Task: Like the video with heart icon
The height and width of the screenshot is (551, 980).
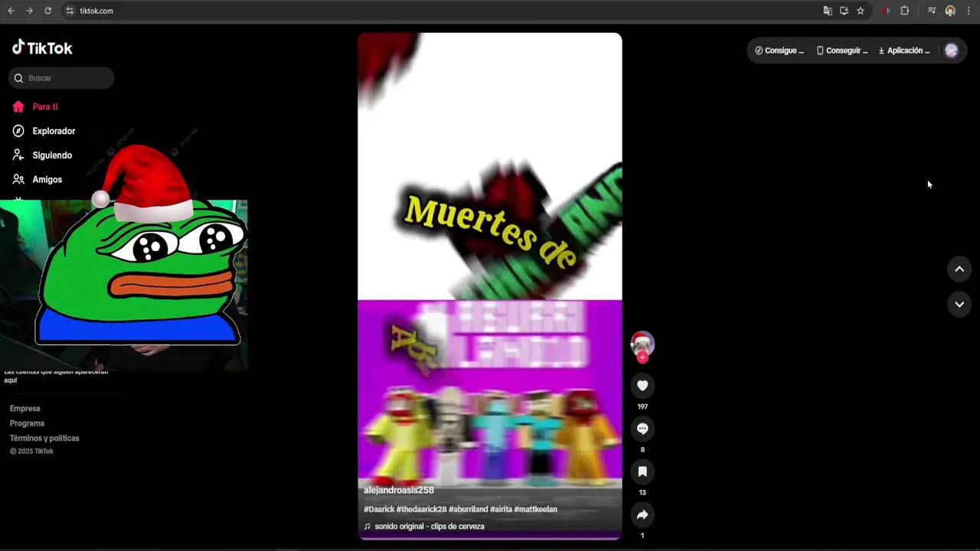Action: [642, 386]
